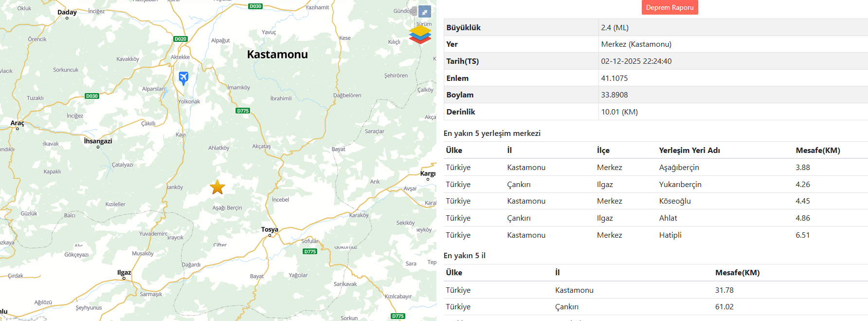Click the Tosya town label
This screenshot has width=868, height=321.
(x=270, y=229)
